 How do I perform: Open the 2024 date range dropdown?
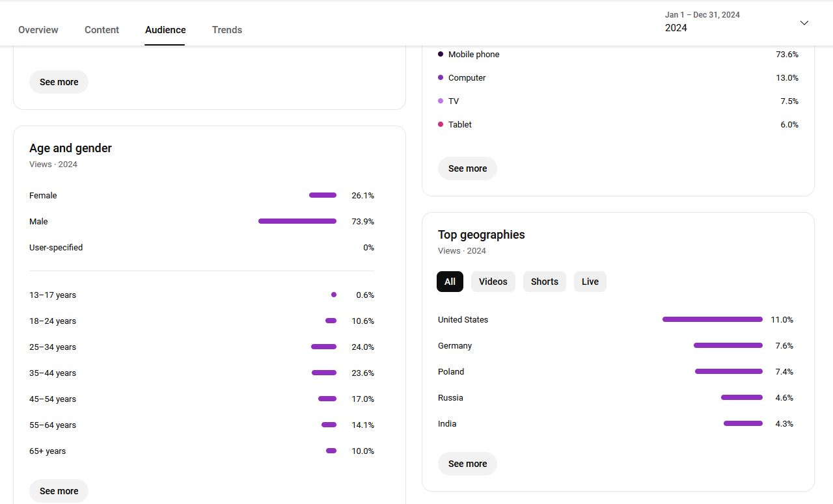(x=737, y=22)
